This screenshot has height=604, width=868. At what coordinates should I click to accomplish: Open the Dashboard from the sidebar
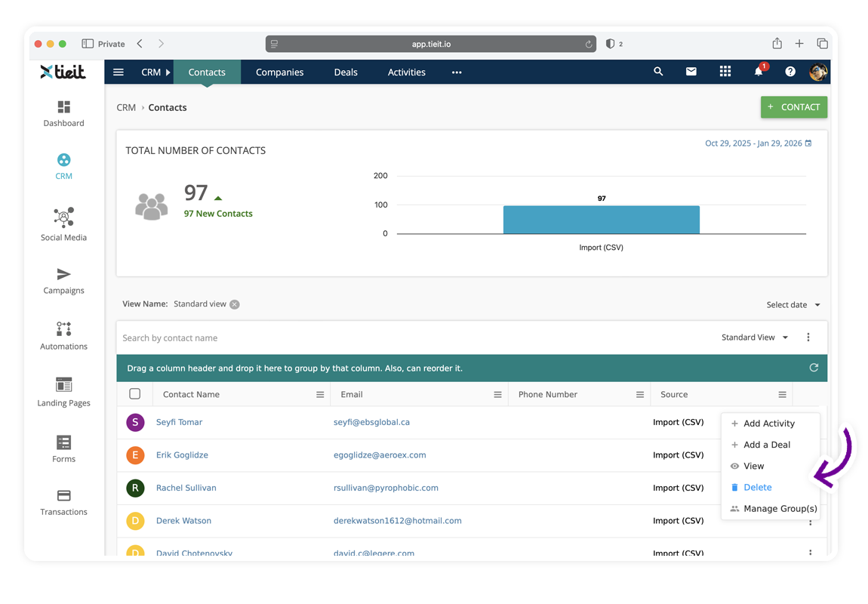[63, 113]
